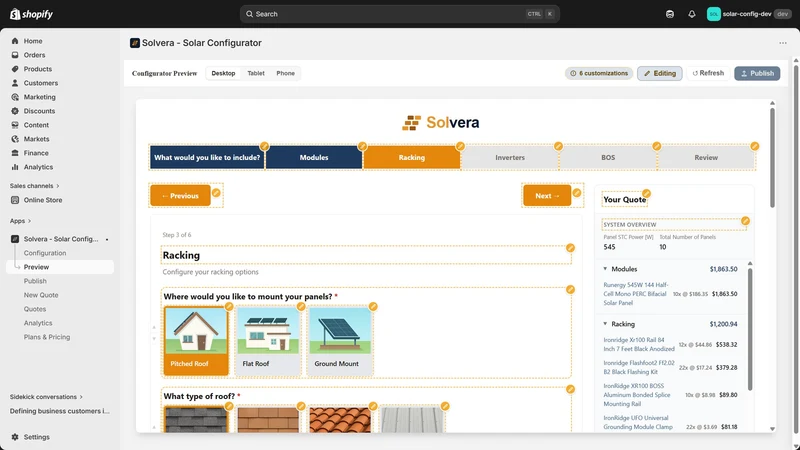This screenshot has height=450, width=800.
Task: Focus the top Search field
Action: pos(399,14)
